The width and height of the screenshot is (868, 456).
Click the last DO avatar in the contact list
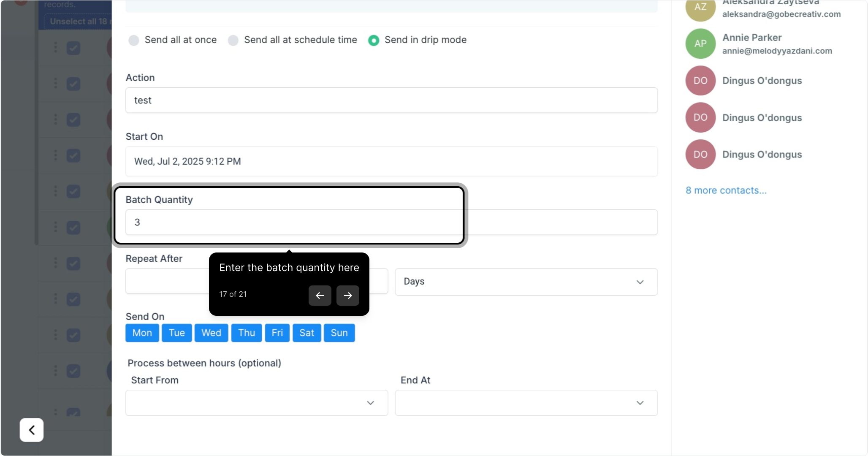click(700, 155)
